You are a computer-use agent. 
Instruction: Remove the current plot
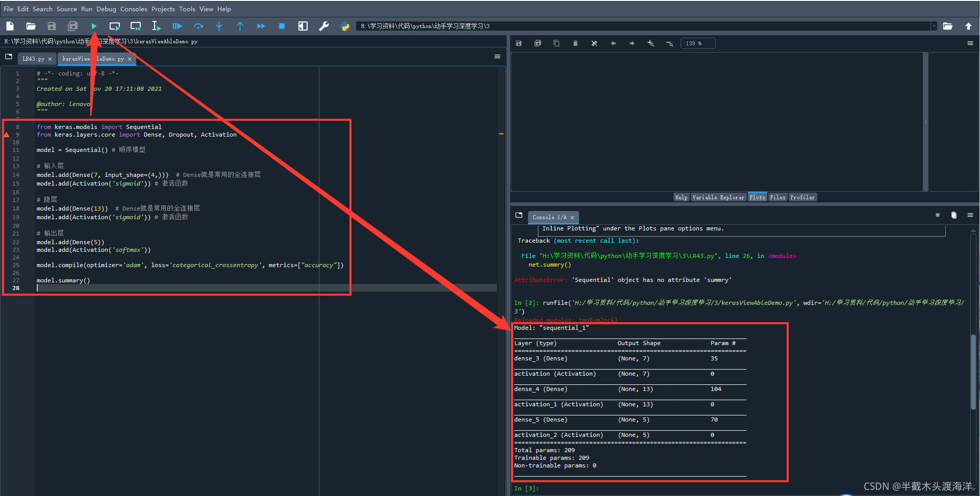pyautogui.click(x=575, y=43)
